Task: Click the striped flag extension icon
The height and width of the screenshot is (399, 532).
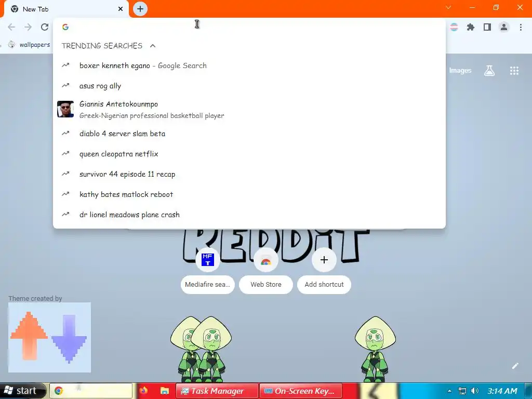Action: pos(454,27)
